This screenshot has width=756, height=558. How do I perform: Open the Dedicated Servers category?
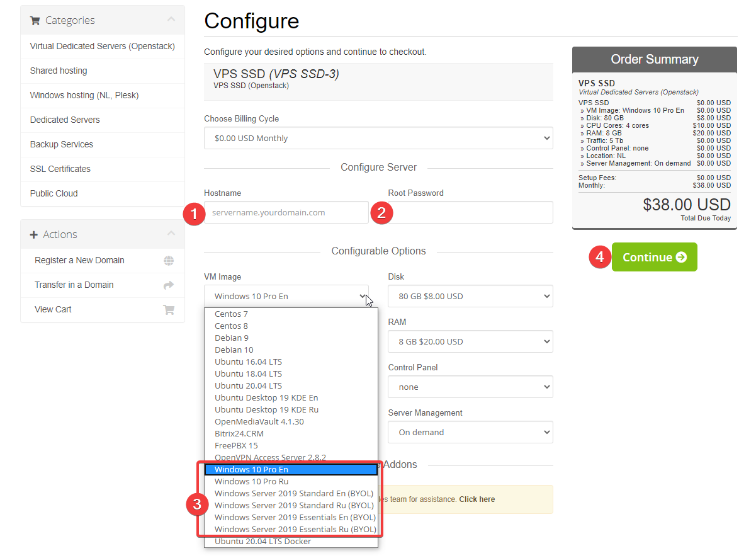click(x=65, y=120)
